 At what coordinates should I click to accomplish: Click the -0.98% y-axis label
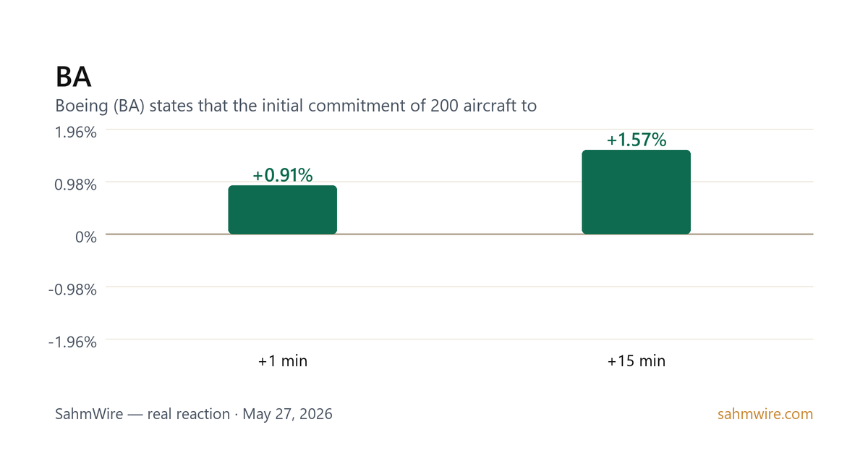point(72,290)
